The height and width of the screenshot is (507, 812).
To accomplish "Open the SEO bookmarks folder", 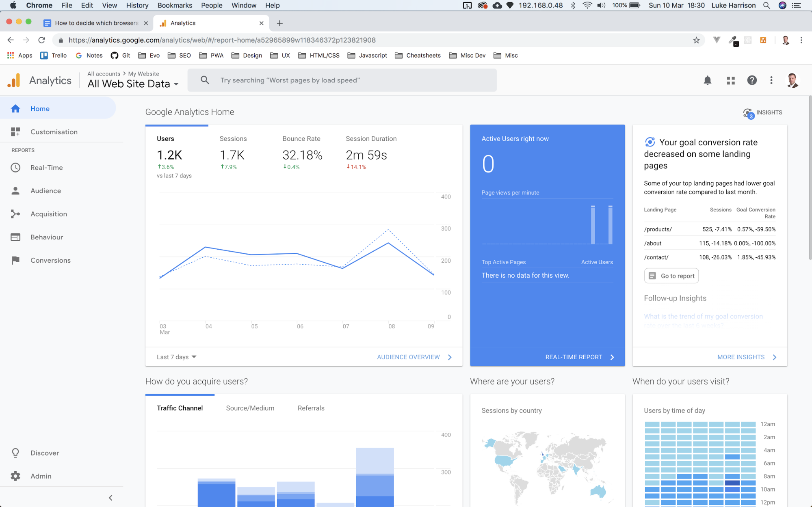I will click(179, 55).
